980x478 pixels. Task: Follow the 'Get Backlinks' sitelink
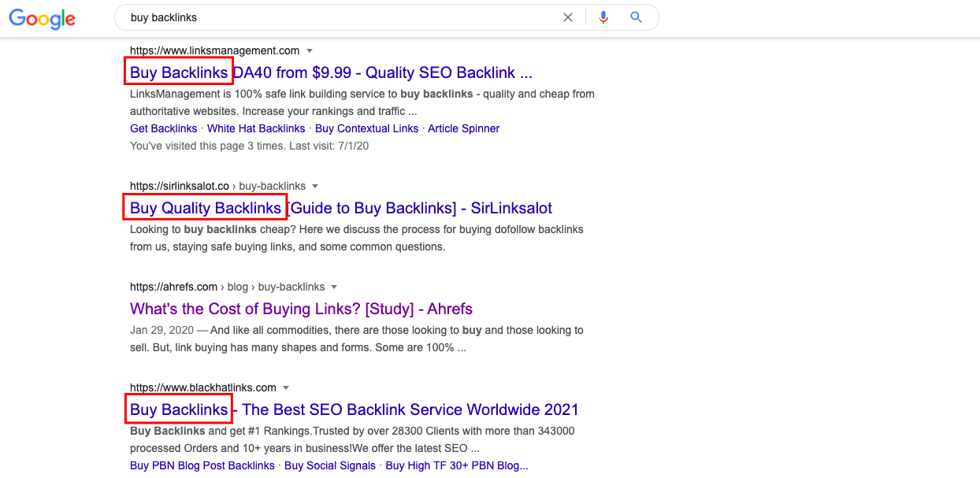[x=164, y=128]
